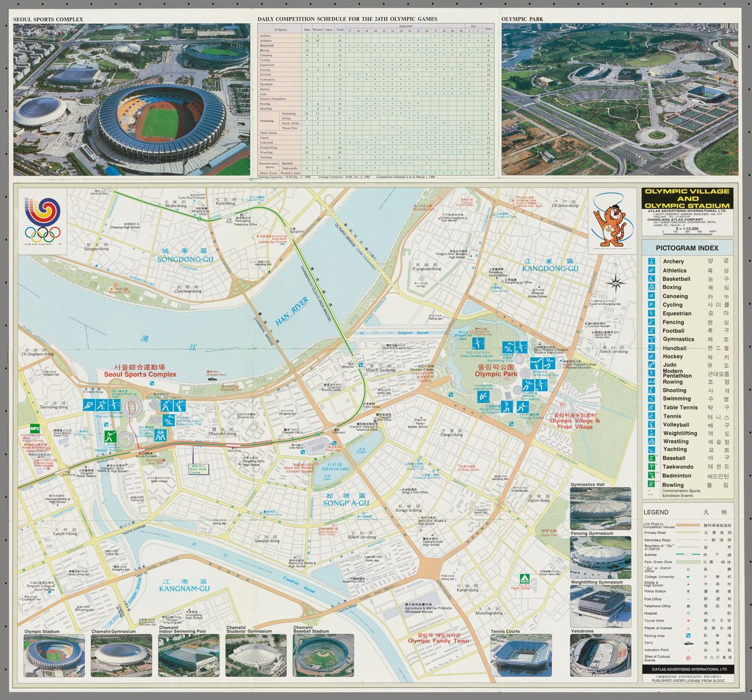The width and height of the screenshot is (752, 700).
Task: Click the Yachting pictogram in the index
Action: click(x=652, y=449)
